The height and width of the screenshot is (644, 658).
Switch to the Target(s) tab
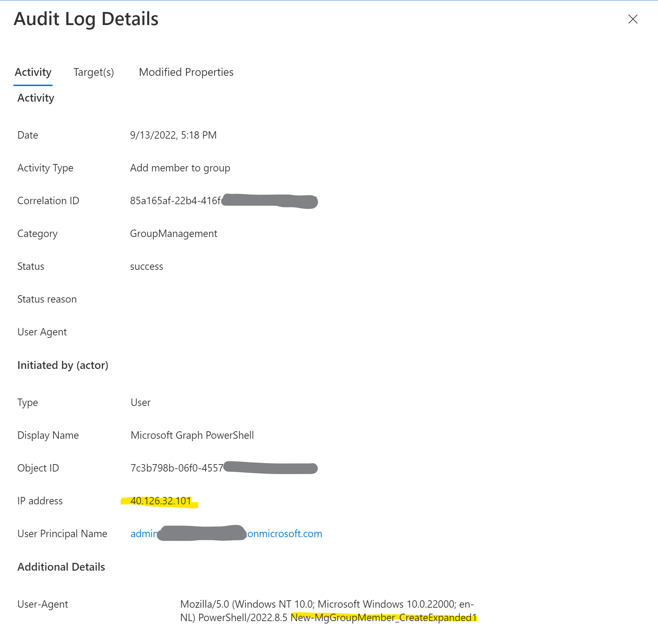tap(93, 72)
